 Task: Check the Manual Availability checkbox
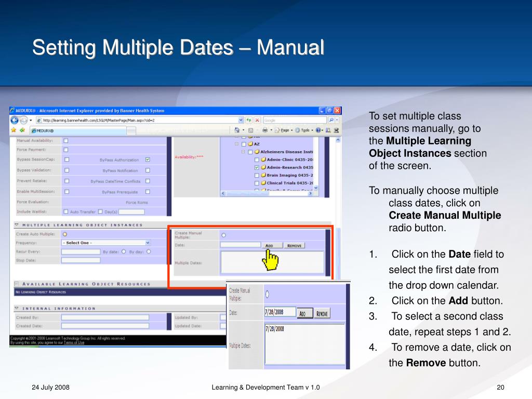[66, 140]
